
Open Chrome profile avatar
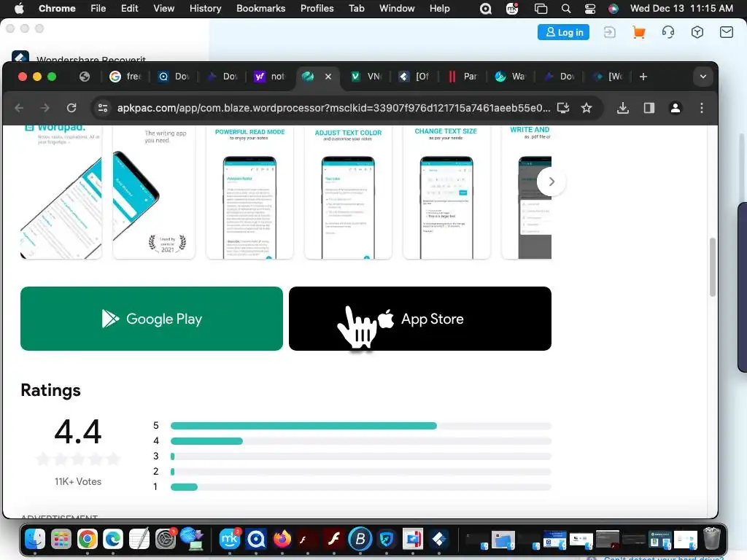tap(675, 108)
